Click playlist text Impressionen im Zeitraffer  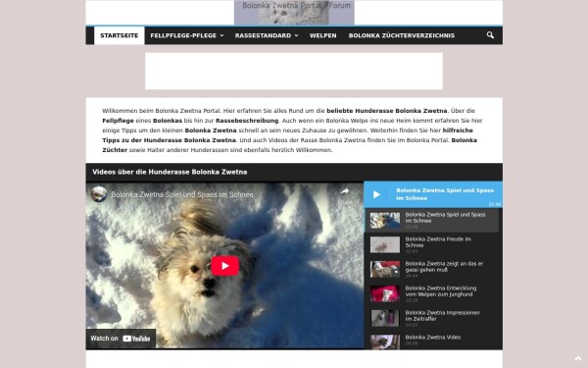click(442, 315)
